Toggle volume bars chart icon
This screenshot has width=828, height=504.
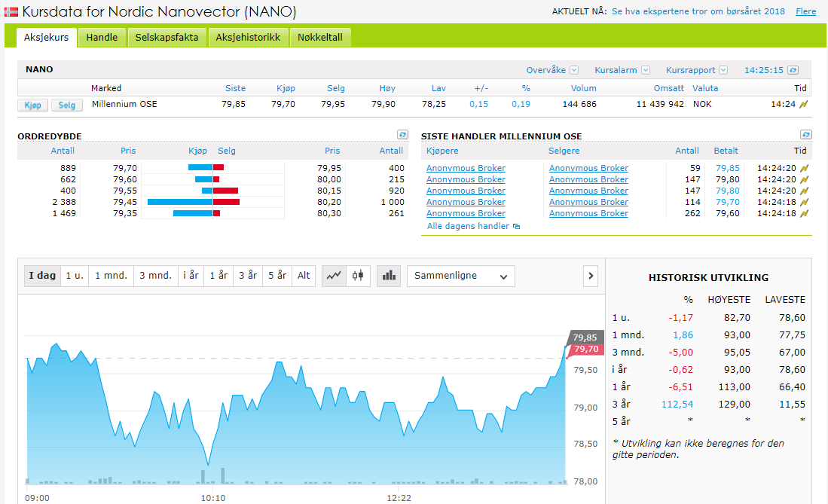click(x=390, y=276)
